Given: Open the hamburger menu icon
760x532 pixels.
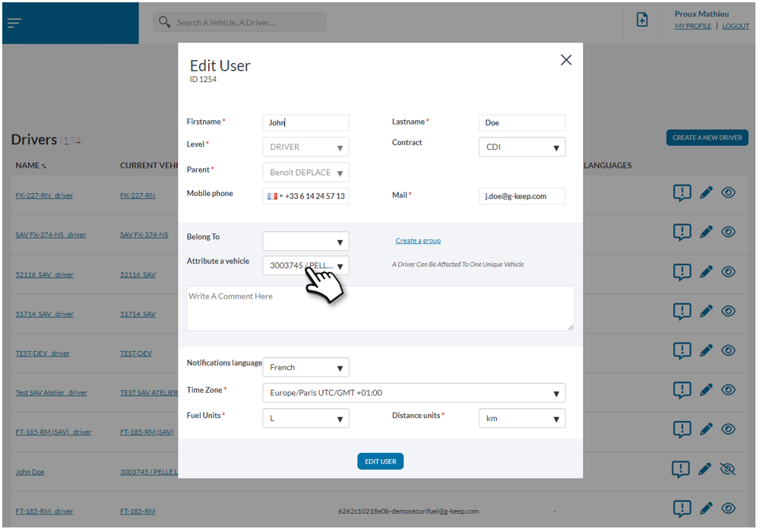Looking at the screenshot, I should (14, 23).
